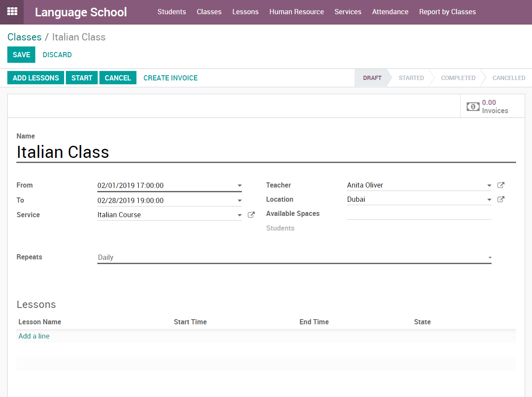Expand the Location dropdown arrow

click(489, 200)
